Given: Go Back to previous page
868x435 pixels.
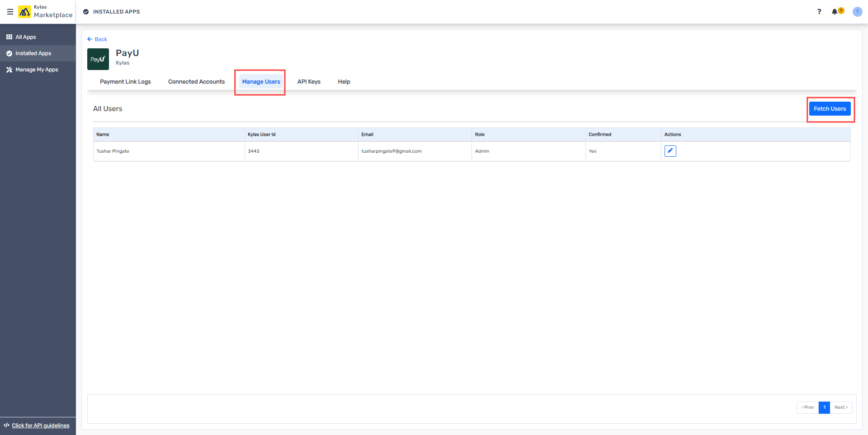Looking at the screenshot, I should tap(97, 39).
